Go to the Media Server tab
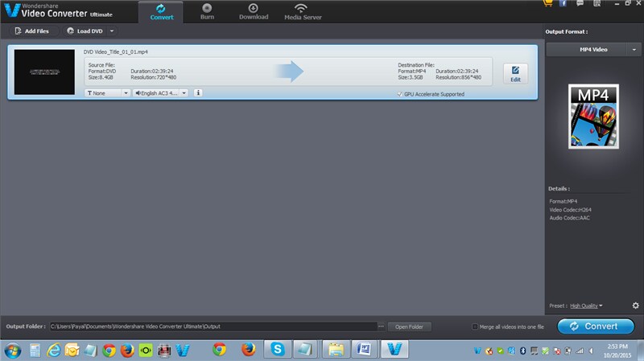Image resolution: width=644 pixels, height=361 pixels. (x=303, y=12)
